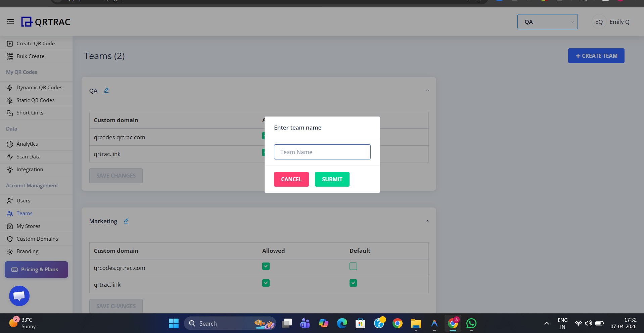Open the Branding settings

28,251
